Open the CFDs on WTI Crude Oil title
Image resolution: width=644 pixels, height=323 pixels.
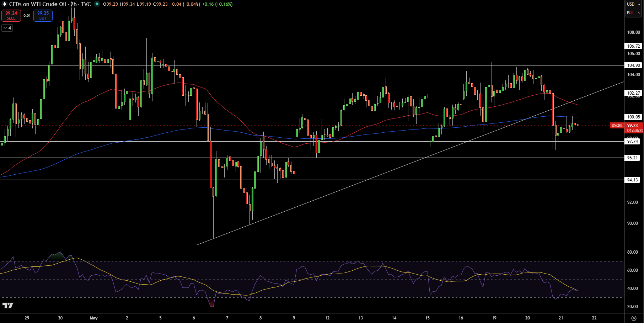point(38,4)
